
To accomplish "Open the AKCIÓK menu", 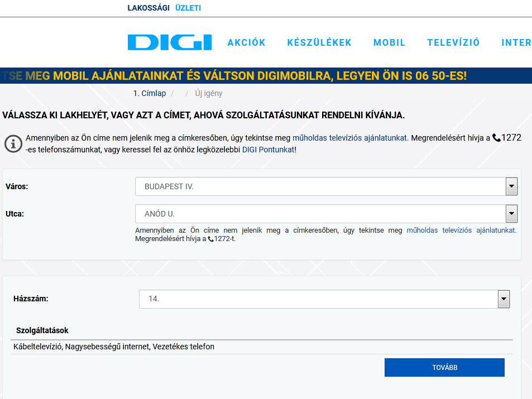I will (x=246, y=42).
